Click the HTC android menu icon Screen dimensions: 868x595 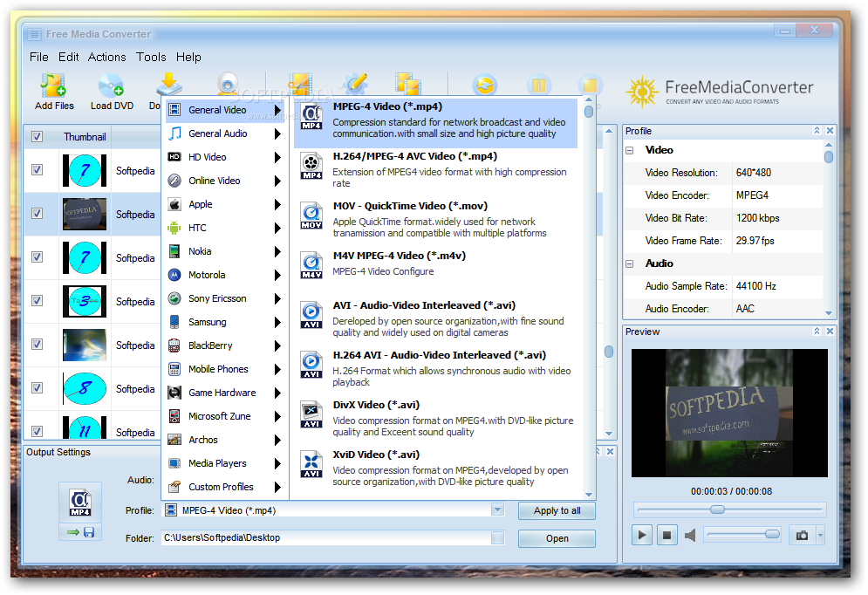pyautogui.click(x=174, y=228)
